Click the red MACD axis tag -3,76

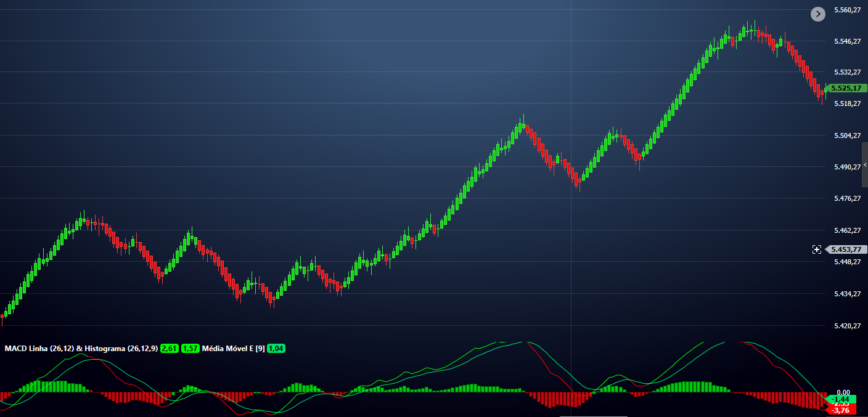coord(840,410)
